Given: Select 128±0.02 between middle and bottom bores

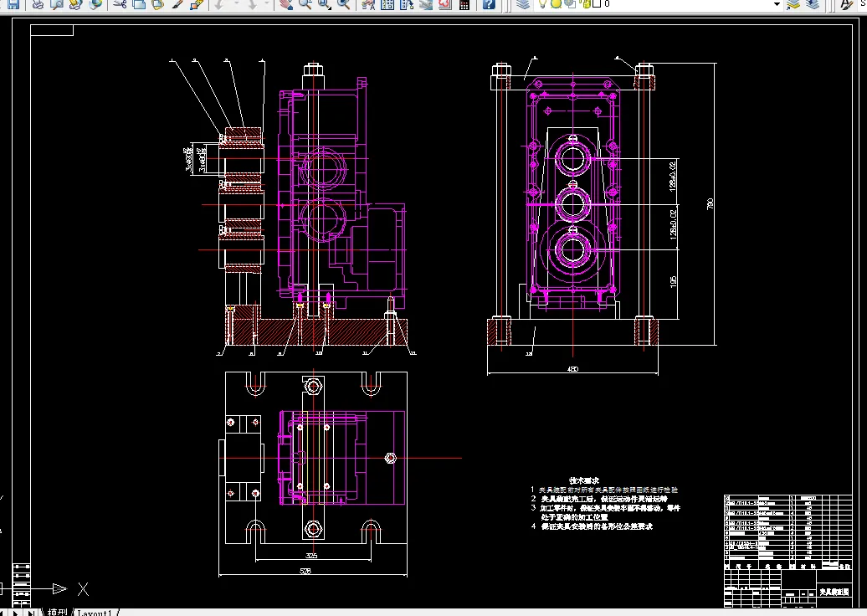Looking at the screenshot, I should [673, 223].
